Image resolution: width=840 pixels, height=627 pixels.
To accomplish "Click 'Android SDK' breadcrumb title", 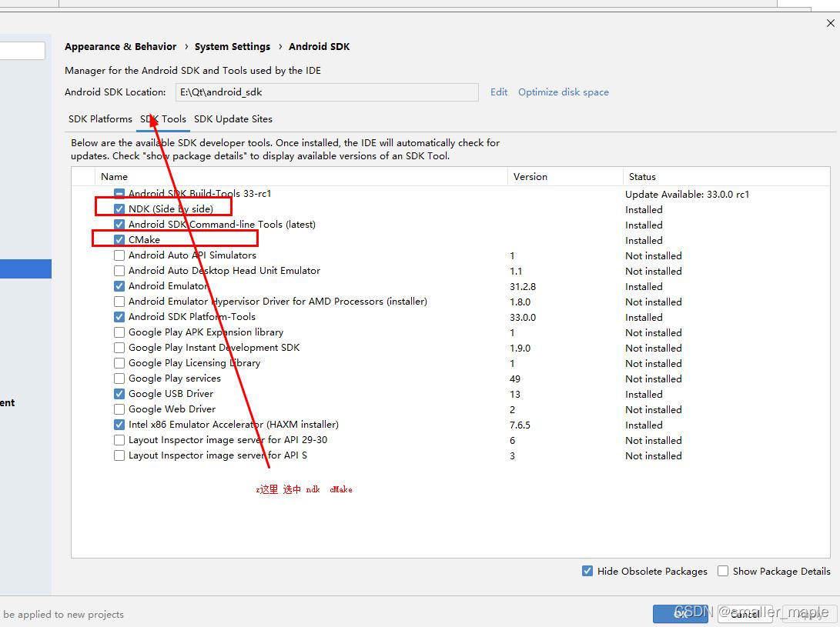I will (320, 47).
